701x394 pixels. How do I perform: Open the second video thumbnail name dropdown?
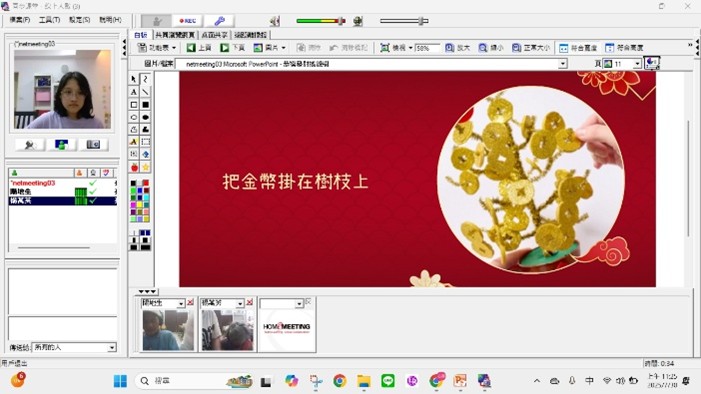(x=240, y=303)
